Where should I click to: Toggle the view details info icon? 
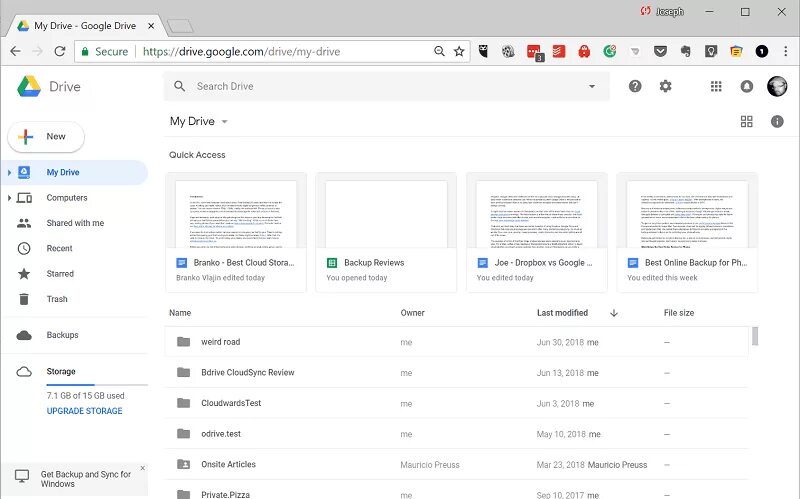pos(777,121)
